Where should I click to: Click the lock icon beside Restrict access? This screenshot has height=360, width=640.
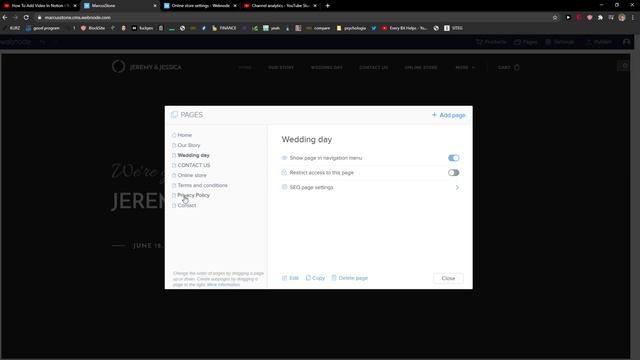point(284,173)
